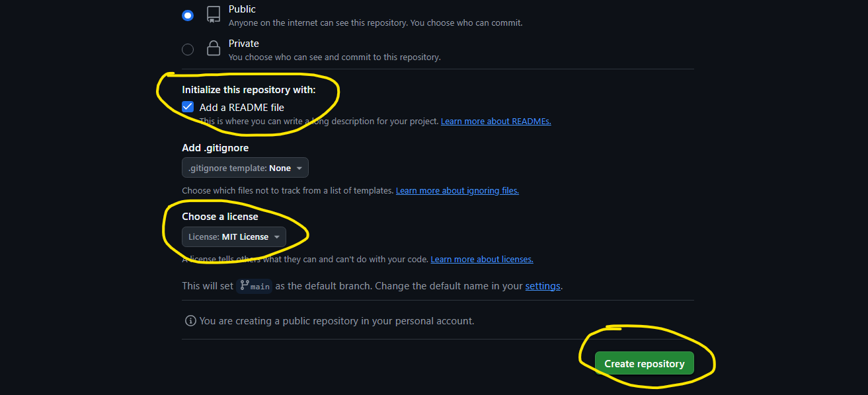Click the "Private" option label text
868x395 pixels.
point(244,44)
